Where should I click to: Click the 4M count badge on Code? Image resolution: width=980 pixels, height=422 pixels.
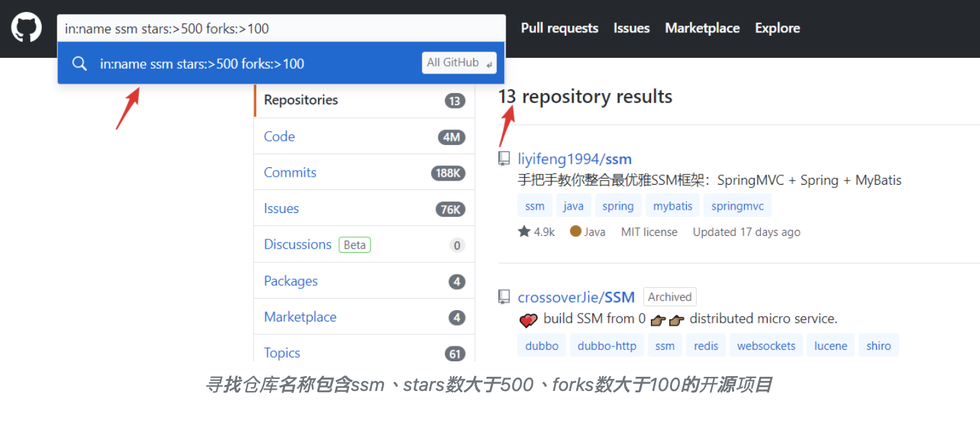click(x=452, y=137)
